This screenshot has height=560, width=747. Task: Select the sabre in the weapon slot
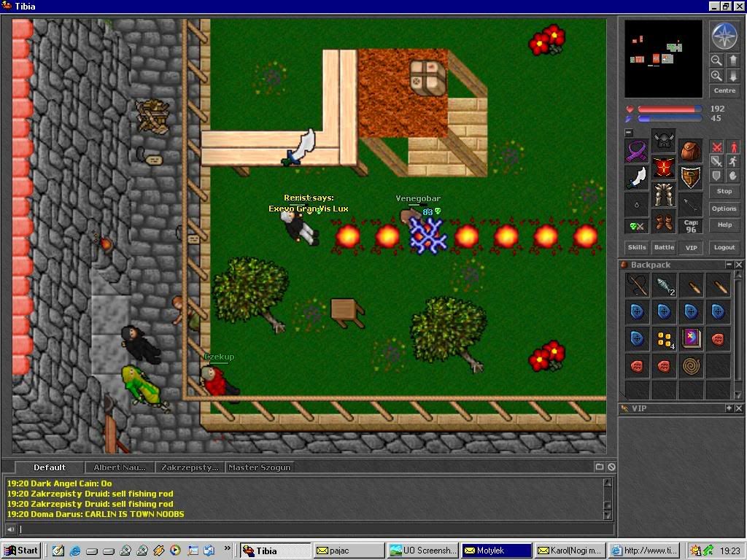636,178
